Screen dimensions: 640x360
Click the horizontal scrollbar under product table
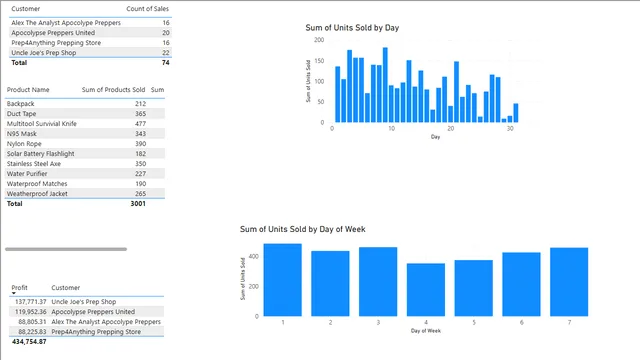click(66, 249)
